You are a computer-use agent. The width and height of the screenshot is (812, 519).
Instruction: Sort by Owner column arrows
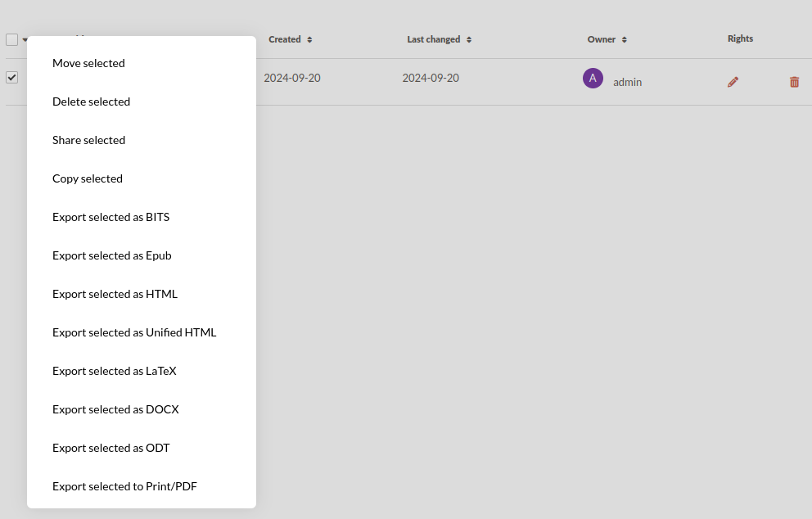[x=625, y=39]
